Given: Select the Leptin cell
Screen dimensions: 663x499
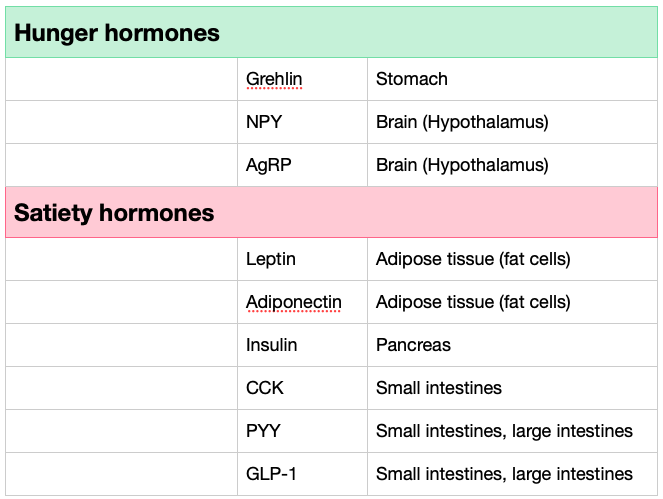Looking at the screenshot, I should pyautogui.click(x=302, y=259).
